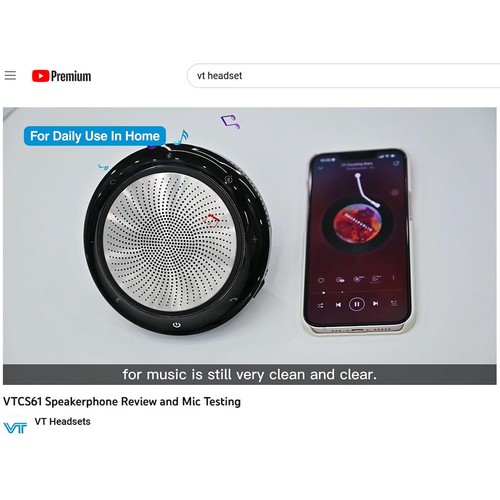Toggle the heart favorite icon on phone
500x500 pixels.
[321, 280]
